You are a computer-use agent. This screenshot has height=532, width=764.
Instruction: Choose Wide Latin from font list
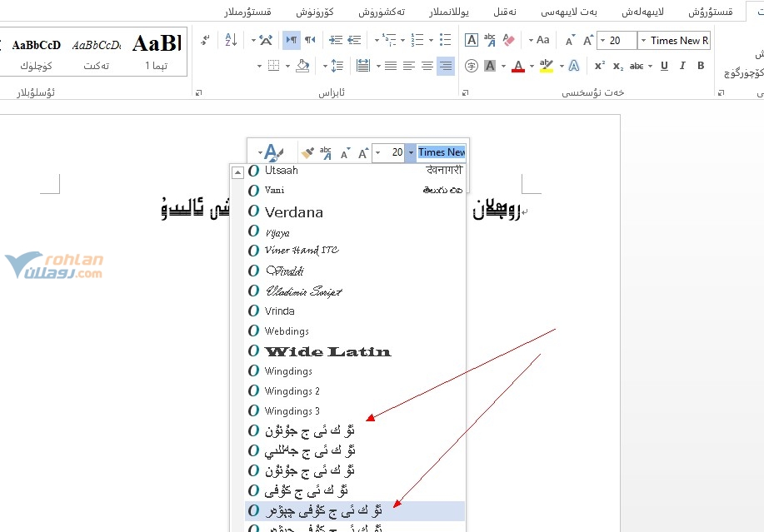pos(355,351)
